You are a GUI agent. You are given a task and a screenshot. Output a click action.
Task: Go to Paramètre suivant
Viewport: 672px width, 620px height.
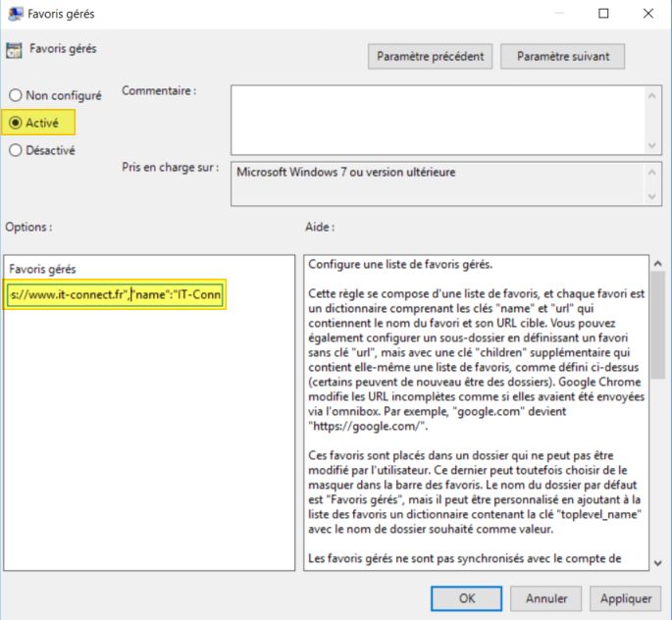tap(562, 57)
